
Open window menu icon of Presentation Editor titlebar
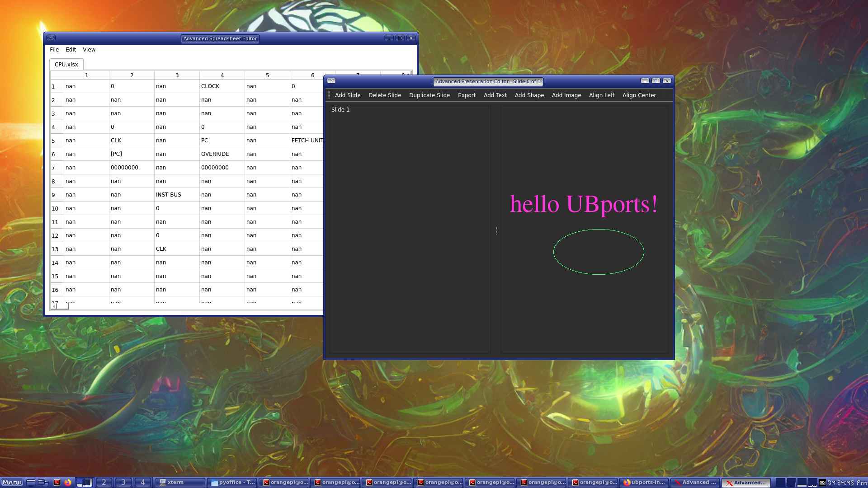(x=331, y=81)
